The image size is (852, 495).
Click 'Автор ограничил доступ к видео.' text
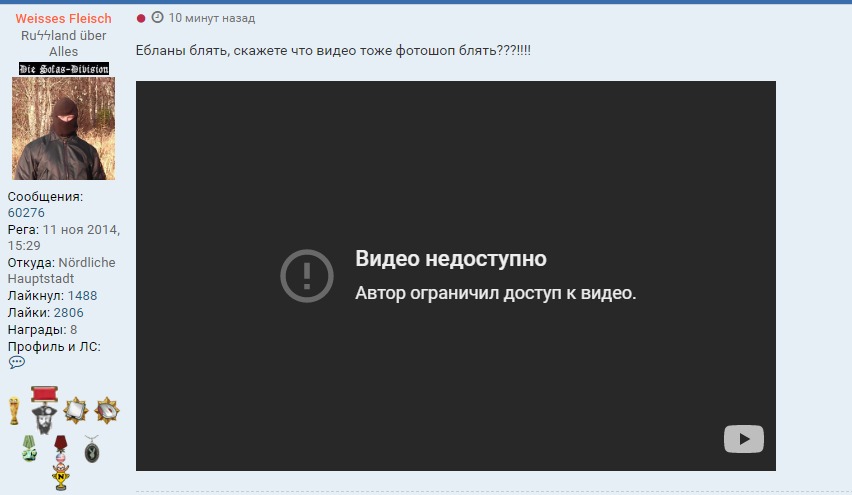[496, 293]
